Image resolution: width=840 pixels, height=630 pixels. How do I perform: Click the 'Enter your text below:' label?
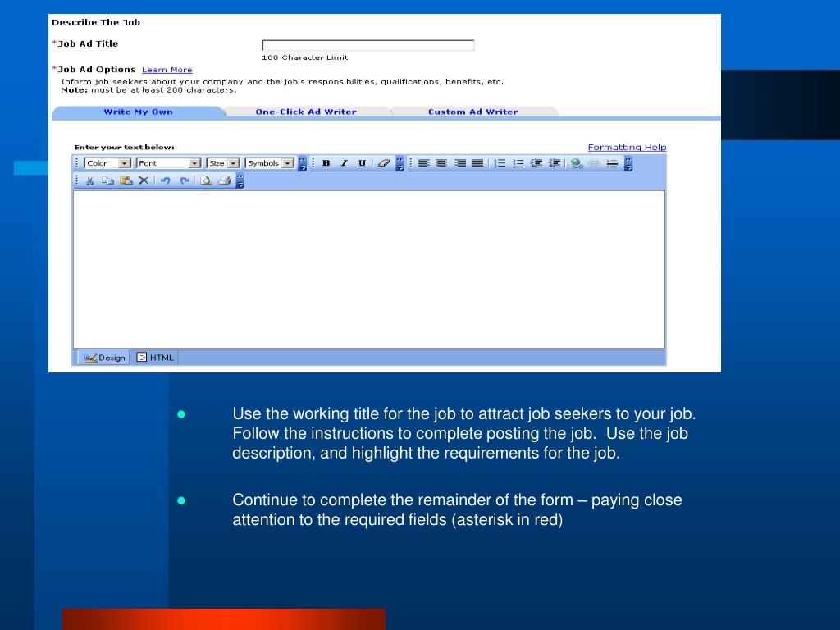click(125, 148)
